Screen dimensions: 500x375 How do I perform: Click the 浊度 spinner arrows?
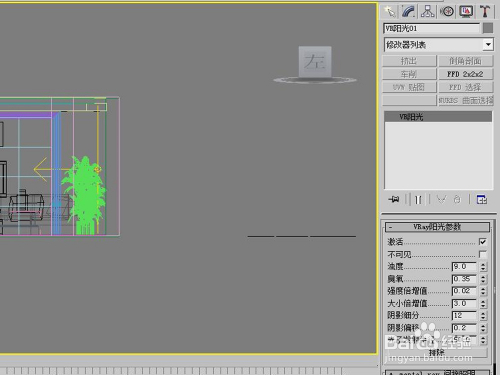(483, 267)
